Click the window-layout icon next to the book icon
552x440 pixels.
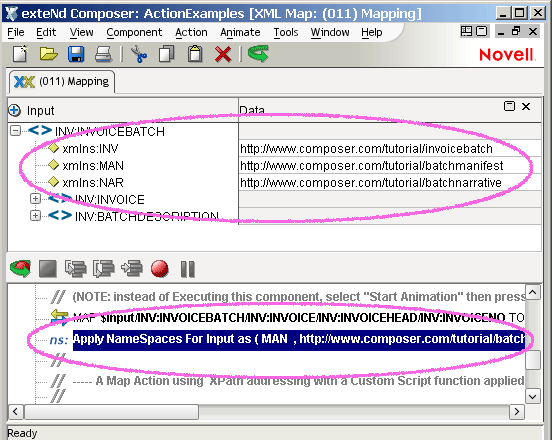coord(482,32)
